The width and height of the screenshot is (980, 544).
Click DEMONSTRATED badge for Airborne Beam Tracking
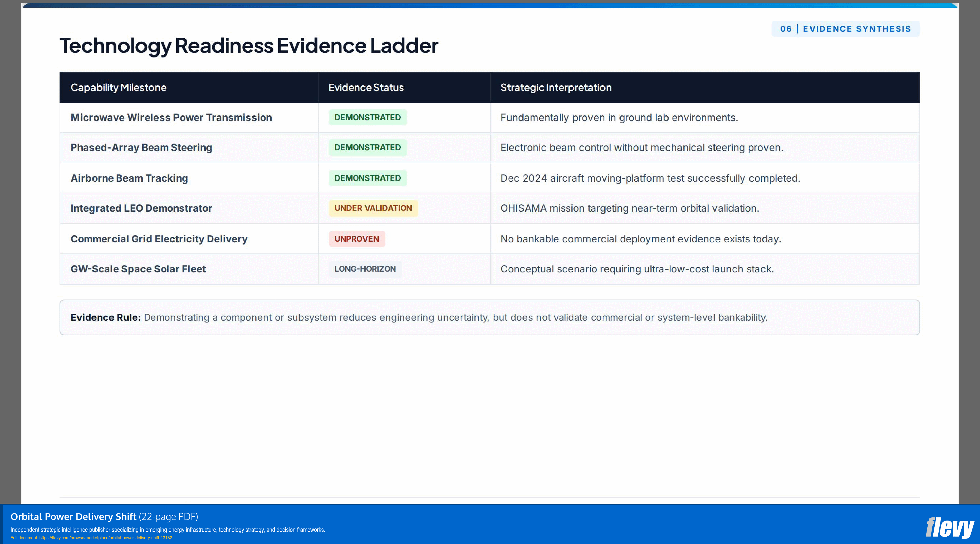click(x=367, y=178)
